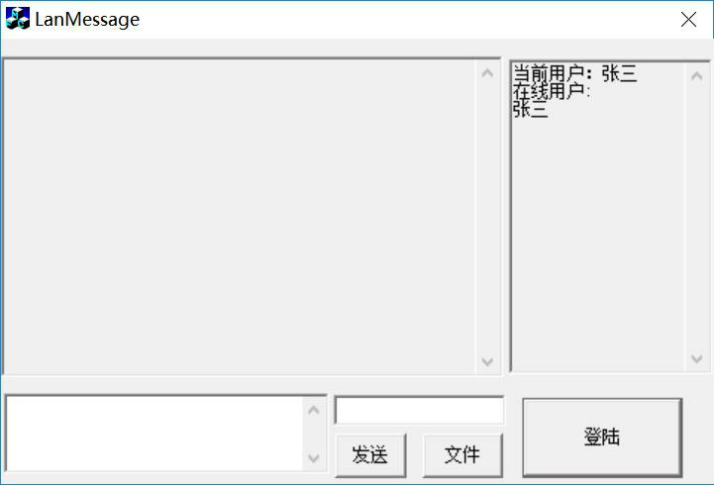This screenshot has width=714, height=486.
Task: Click the user list panel down arrow
Action: tap(697, 359)
